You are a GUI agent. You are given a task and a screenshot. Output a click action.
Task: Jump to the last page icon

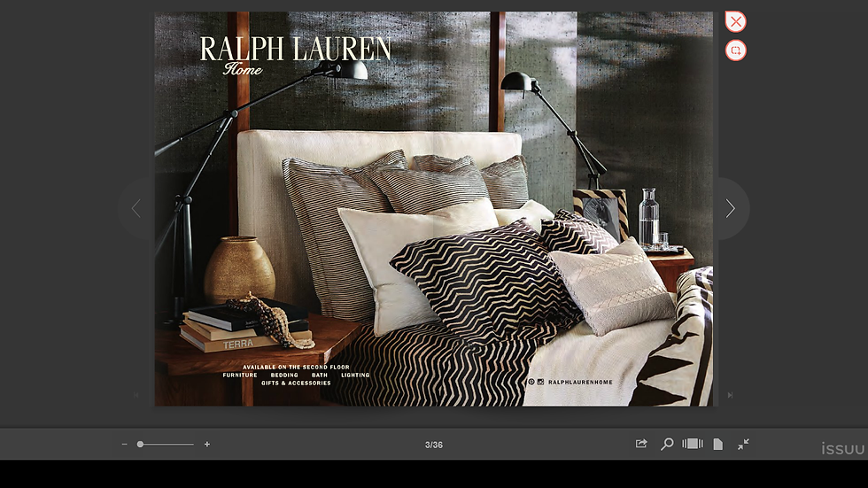(x=730, y=395)
